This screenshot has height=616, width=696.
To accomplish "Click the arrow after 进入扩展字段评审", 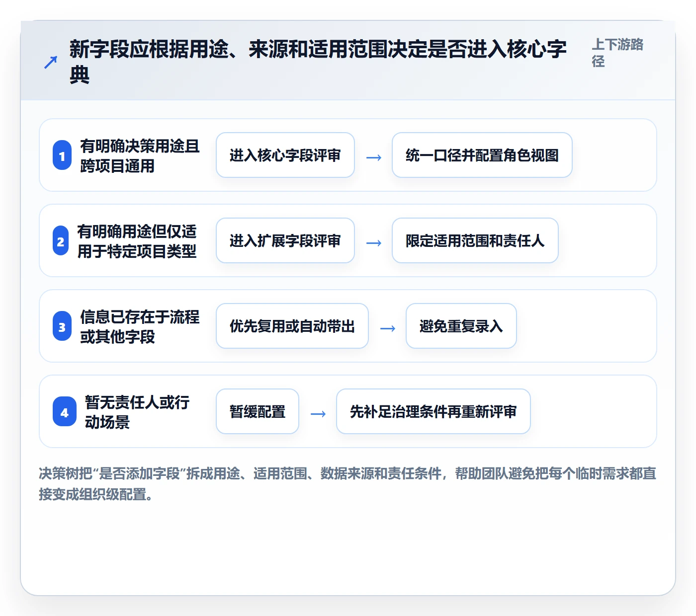I will [374, 243].
